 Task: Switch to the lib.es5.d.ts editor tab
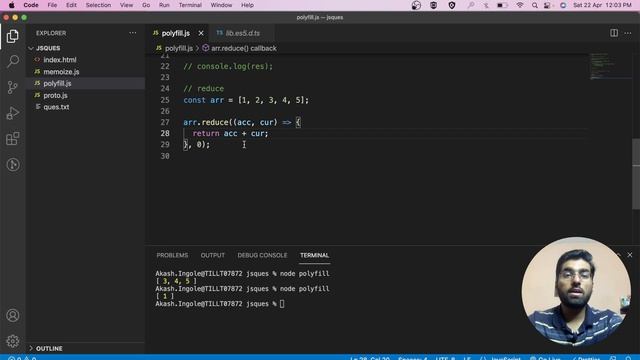click(242, 33)
